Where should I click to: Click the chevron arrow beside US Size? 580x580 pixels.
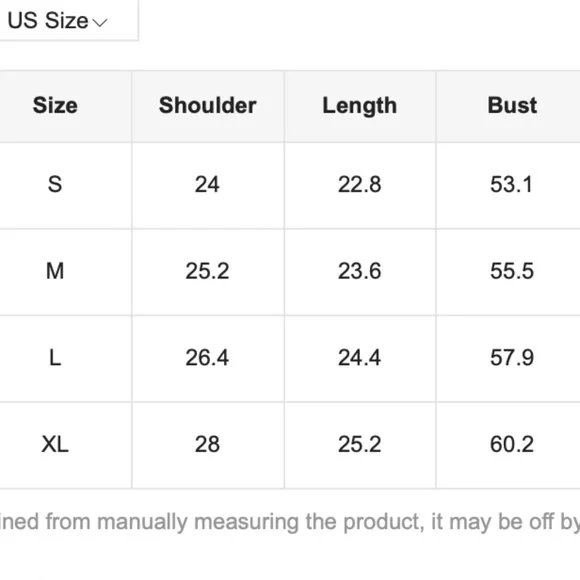pos(100,23)
